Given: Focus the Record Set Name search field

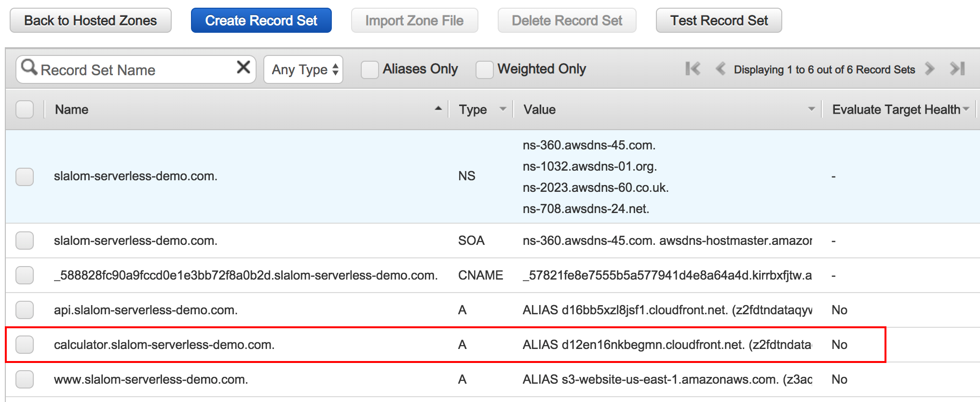Looking at the screenshot, I should (x=135, y=70).
